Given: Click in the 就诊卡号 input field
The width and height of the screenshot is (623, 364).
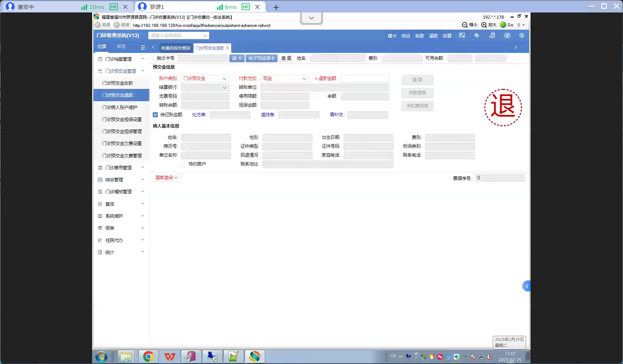Looking at the screenshot, I should click(202, 58).
